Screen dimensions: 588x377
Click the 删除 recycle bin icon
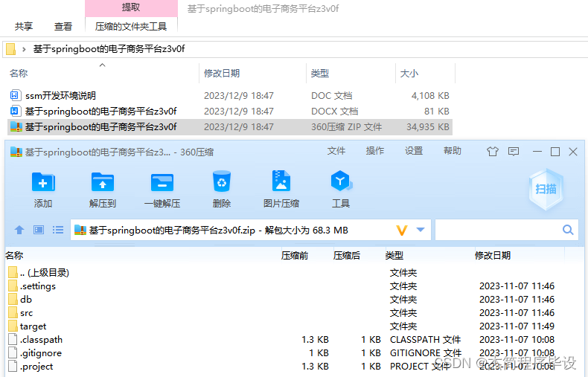tap(222, 181)
